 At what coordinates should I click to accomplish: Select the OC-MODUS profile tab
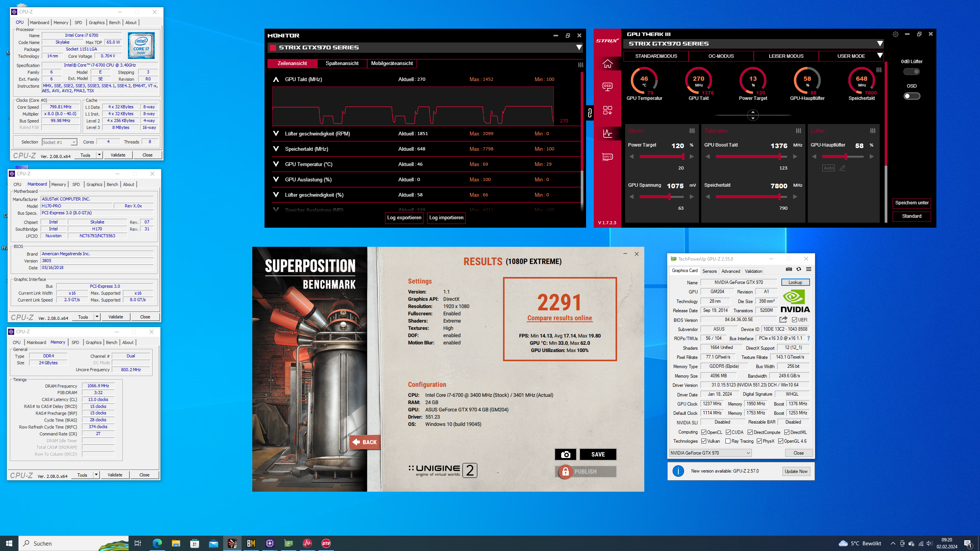[721, 56]
